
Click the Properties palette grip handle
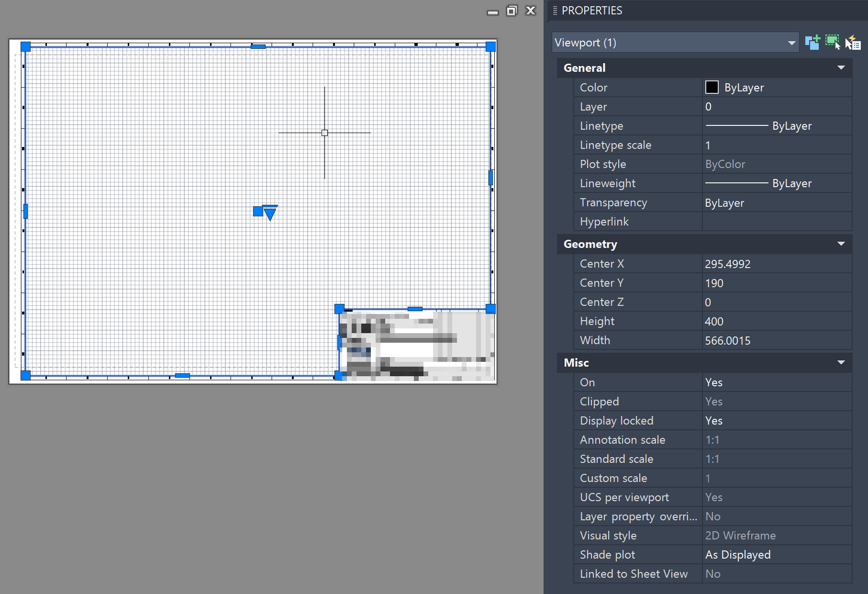(x=554, y=11)
